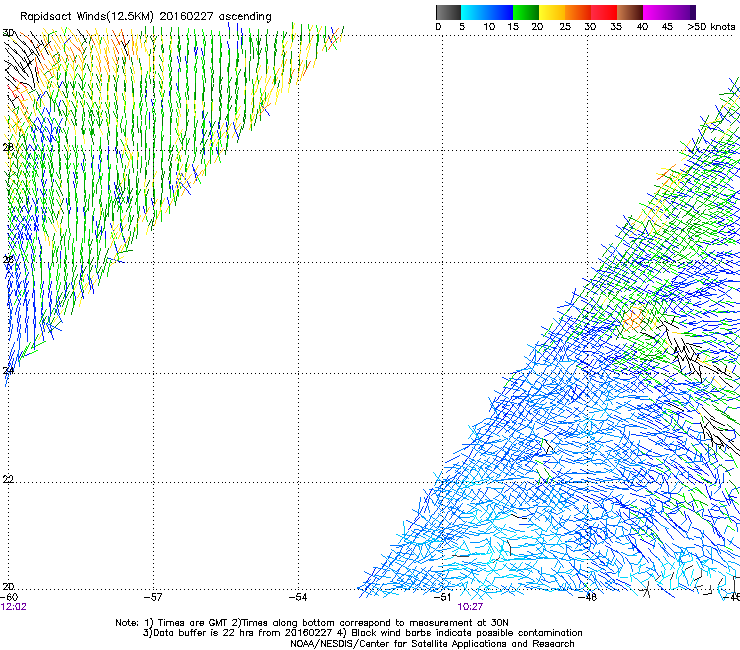Click the magenta 40-45 knots color swatch
The width and height of the screenshot is (740, 650).
point(656,12)
